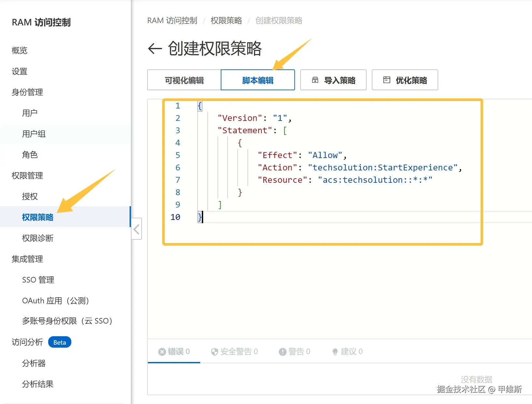The width and height of the screenshot is (532, 404).
Task: Click the 导入策略 import icon
Action: [315, 80]
